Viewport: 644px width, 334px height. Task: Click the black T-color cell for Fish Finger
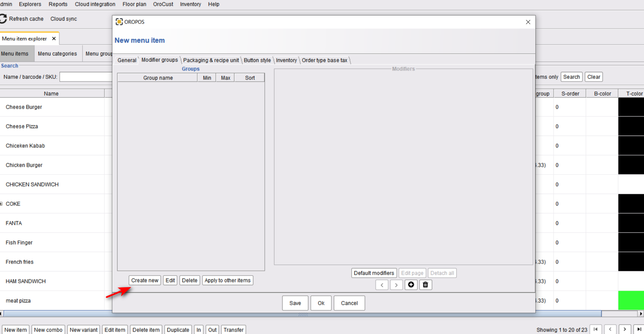(631, 243)
